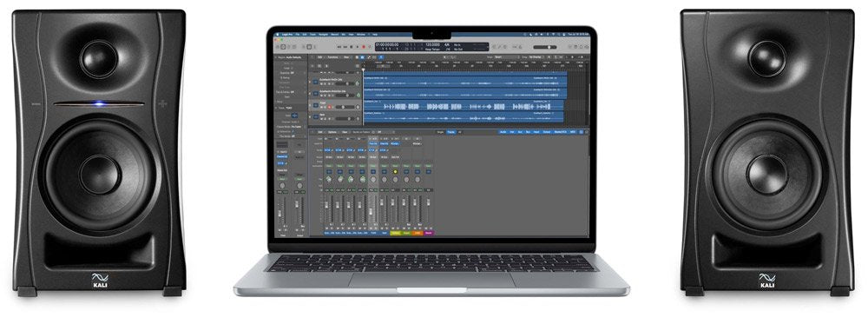The image size is (868, 324).
Task: Toggle the Aux channel filter in the Mixer
Action: pos(520,132)
